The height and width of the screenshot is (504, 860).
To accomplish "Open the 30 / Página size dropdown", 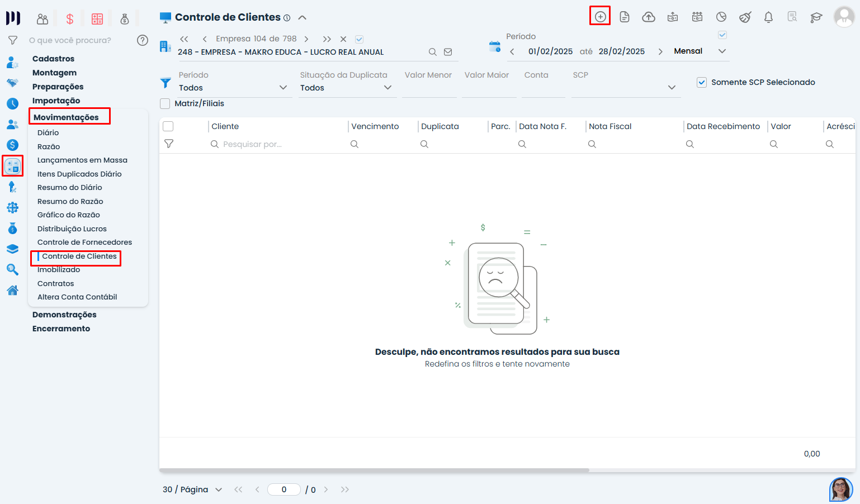I will [193, 489].
